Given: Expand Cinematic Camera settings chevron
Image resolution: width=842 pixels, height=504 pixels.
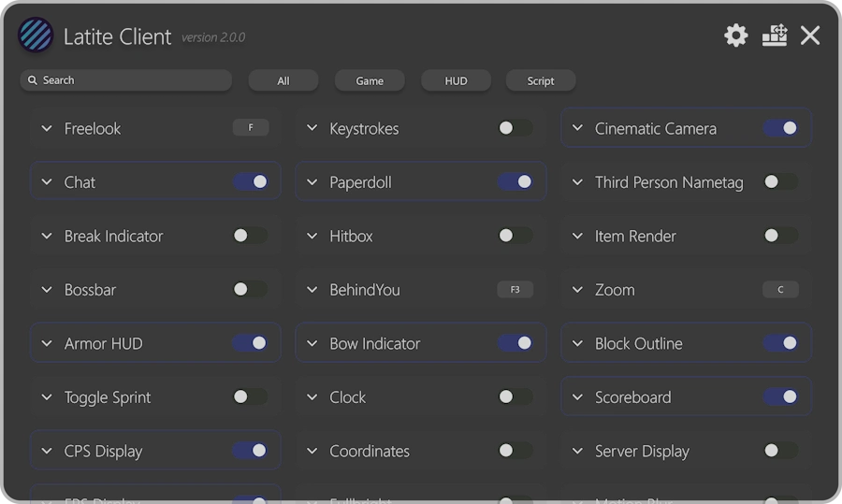Looking at the screenshot, I should point(577,128).
